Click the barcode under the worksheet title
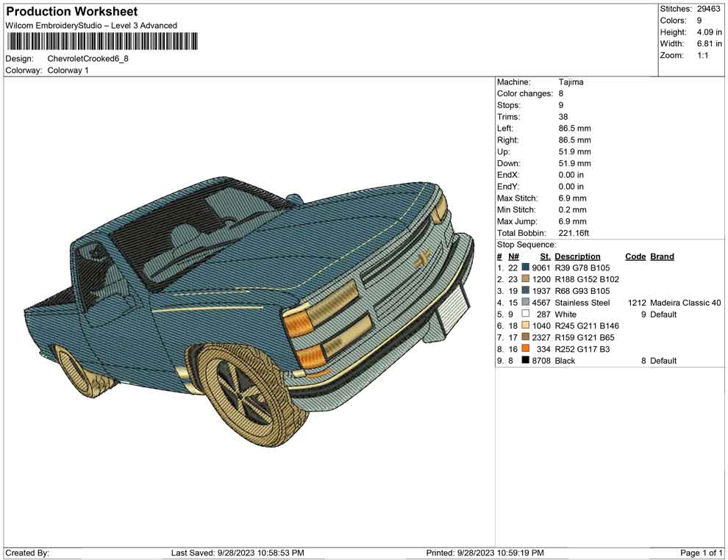728x560 pixels. (101, 41)
